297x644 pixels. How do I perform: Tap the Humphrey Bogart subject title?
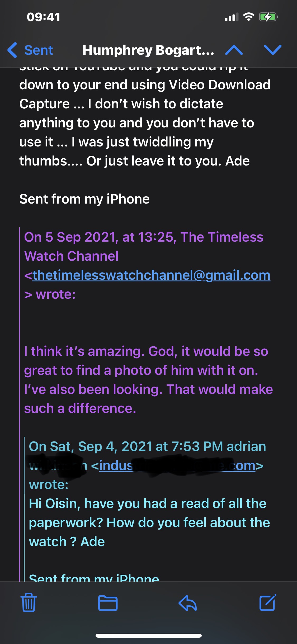click(148, 50)
